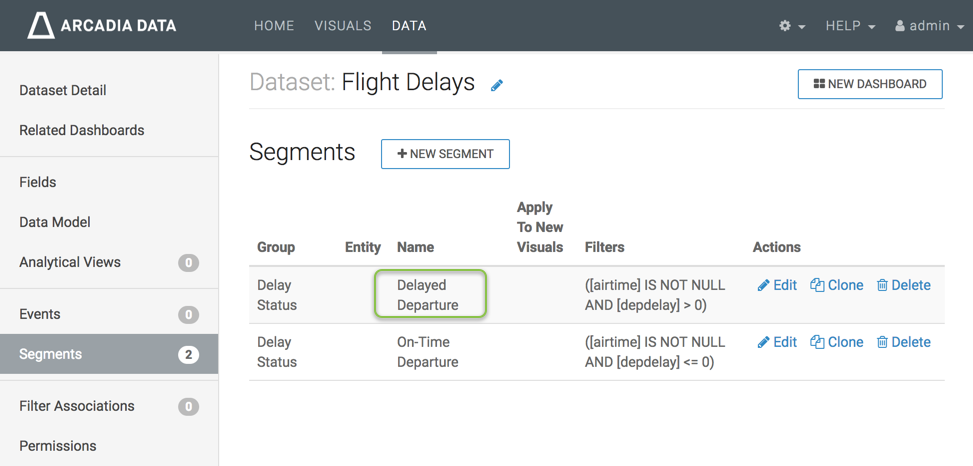
Task: Clone the On-Time Departure segment
Action: [837, 342]
